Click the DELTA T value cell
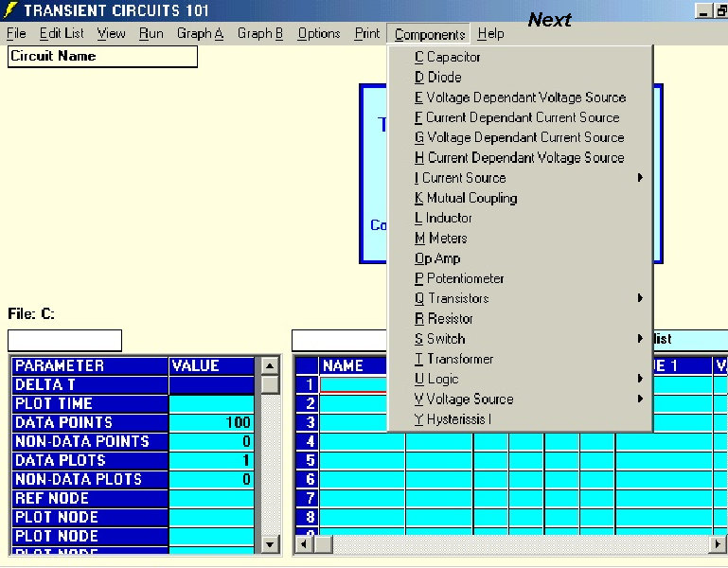Screen dimensions: 728x568 coord(212,385)
